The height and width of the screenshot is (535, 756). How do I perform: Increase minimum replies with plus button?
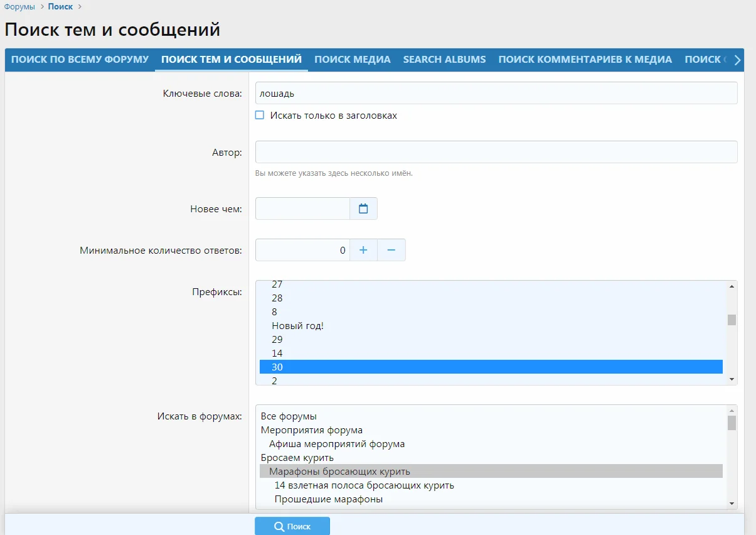point(363,250)
